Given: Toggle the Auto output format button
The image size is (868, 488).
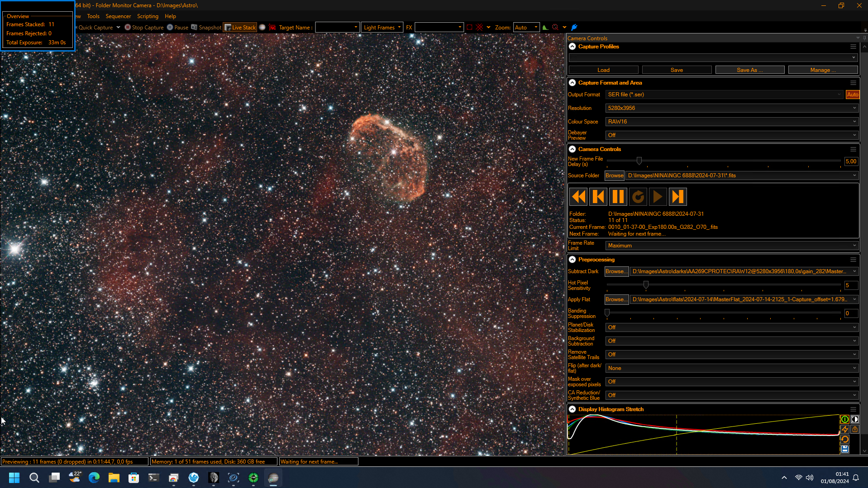Looking at the screenshot, I should [x=853, y=95].
